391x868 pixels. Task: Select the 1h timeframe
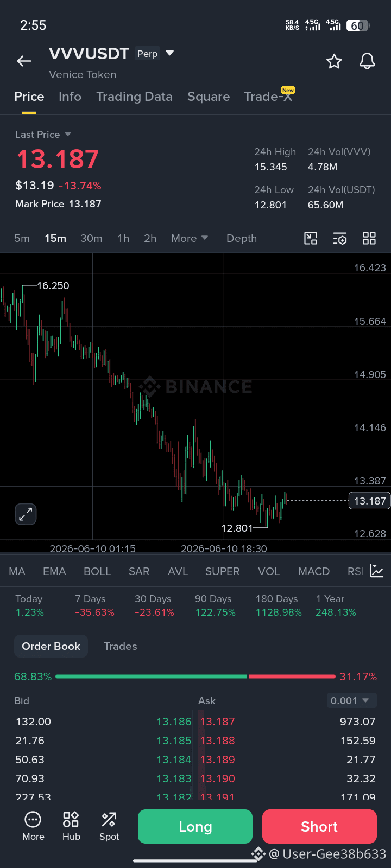pyautogui.click(x=123, y=238)
